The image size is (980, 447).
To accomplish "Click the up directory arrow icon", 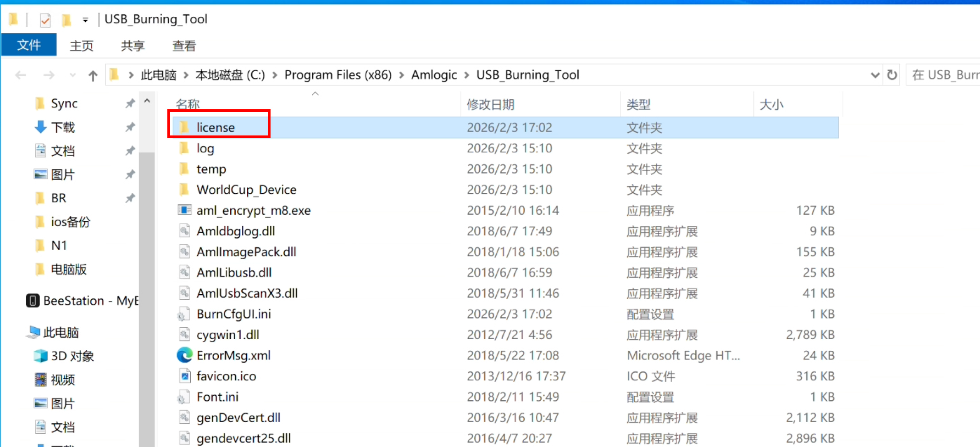I will [x=93, y=76].
